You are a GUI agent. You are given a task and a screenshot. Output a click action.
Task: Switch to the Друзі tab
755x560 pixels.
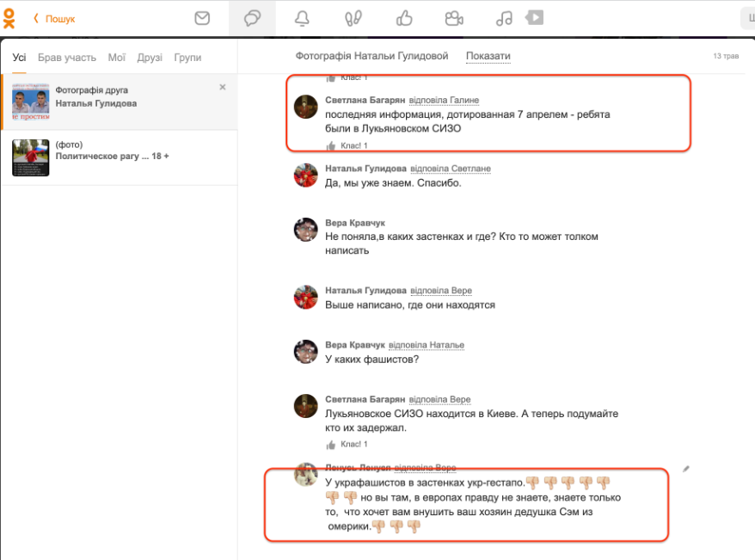pos(150,58)
